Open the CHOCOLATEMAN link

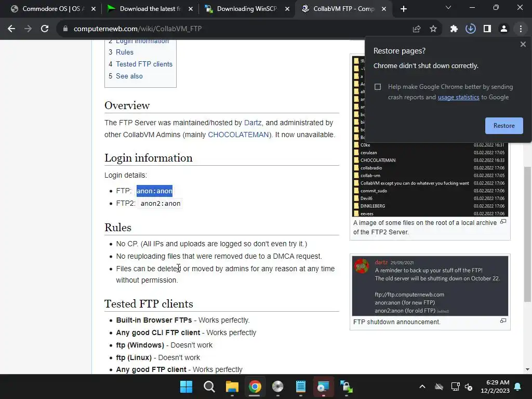(238, 135)
